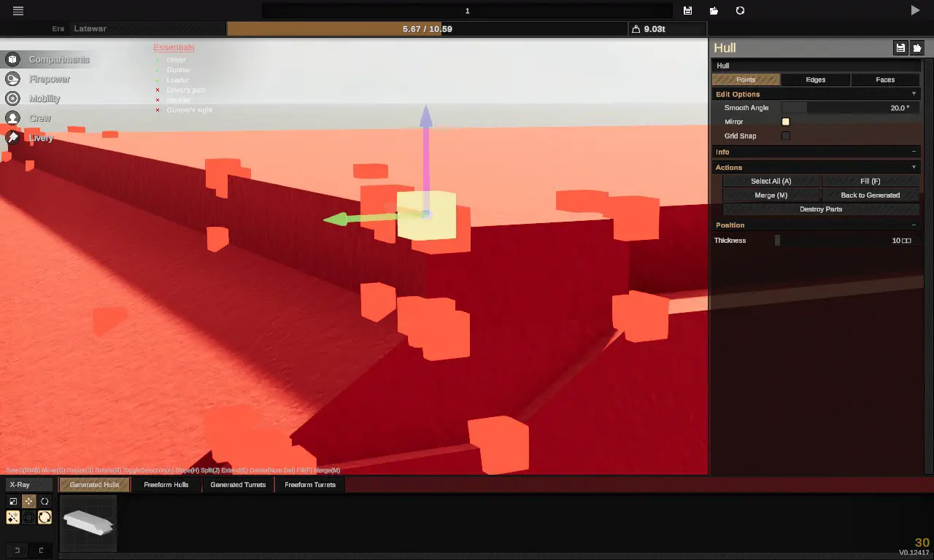Screen dimensions: 934x560
Task: Switch to Points editing mode
Action: pos(746,79)
